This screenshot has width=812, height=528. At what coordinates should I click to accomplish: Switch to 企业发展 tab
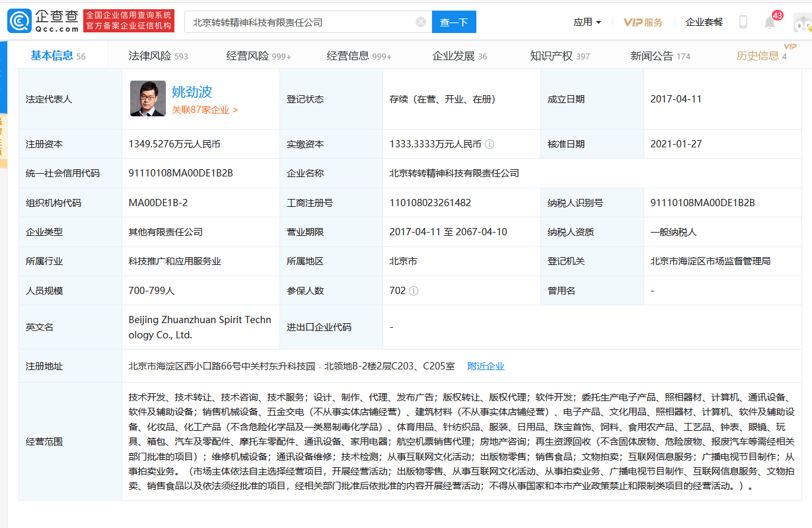click(x=460, y=56)
